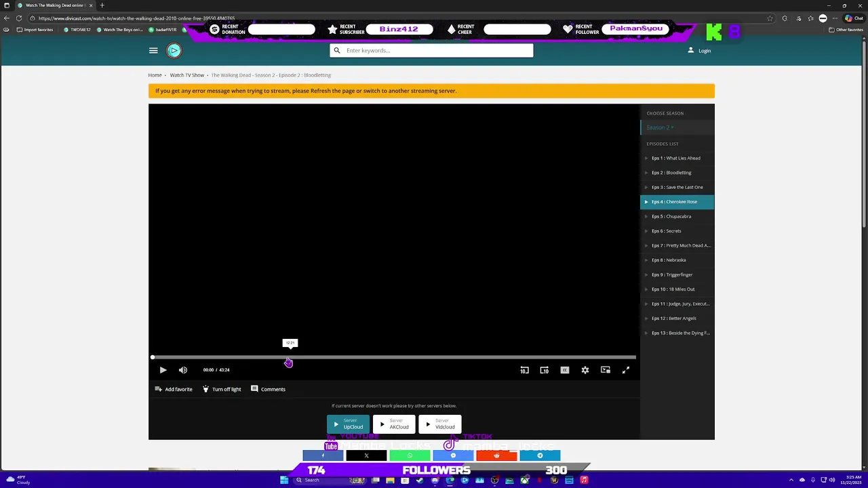
Task: Play the video with the player play button
Action: [163, 370]
